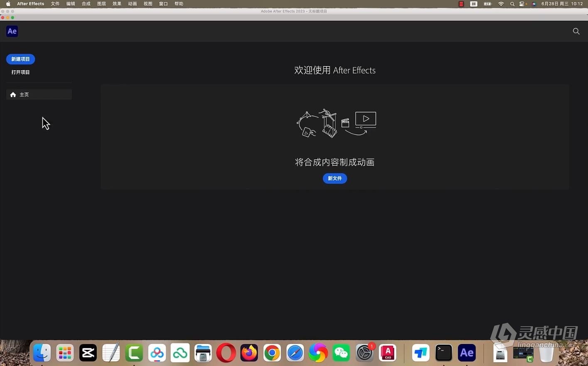588x366 pixels.
Task: Click the 新文件 button
Action: click(x=335, y=178)
